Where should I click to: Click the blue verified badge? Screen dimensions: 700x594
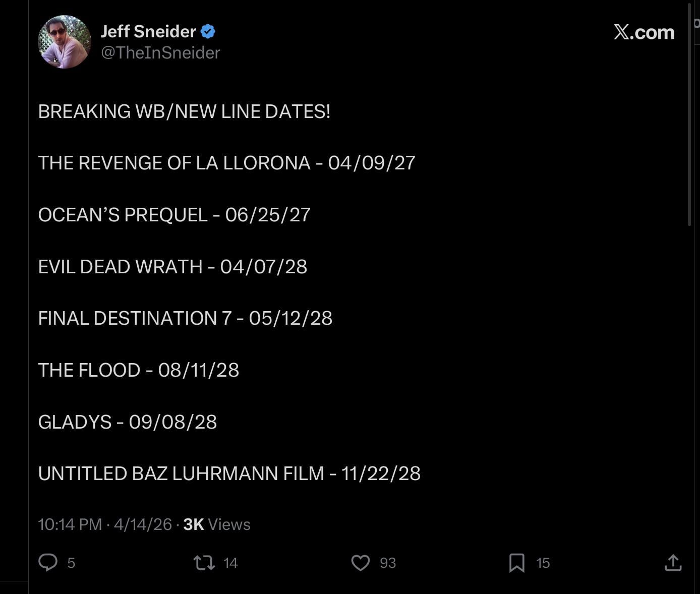pos(208,32)
